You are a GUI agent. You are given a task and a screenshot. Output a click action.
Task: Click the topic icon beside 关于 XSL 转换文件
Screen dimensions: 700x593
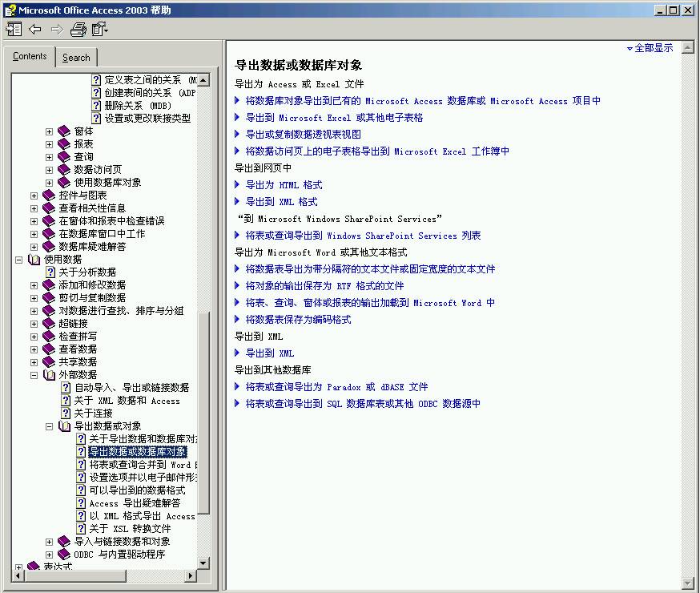pyautogui.click(x=81, y=529)
